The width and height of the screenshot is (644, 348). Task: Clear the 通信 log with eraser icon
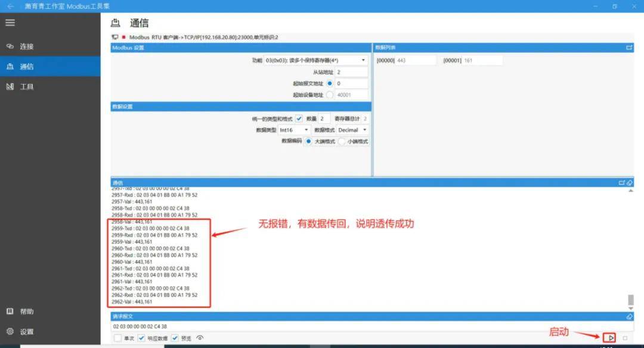tap(629, 182)
